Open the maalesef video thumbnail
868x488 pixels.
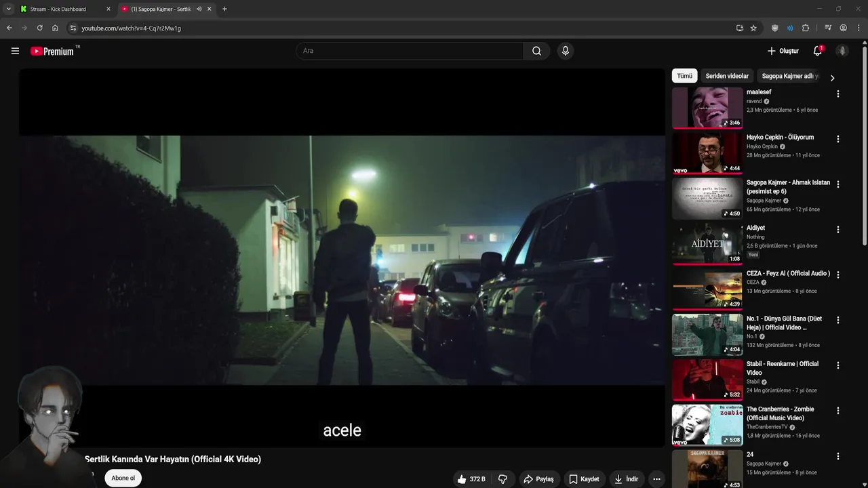pos(707,107)
